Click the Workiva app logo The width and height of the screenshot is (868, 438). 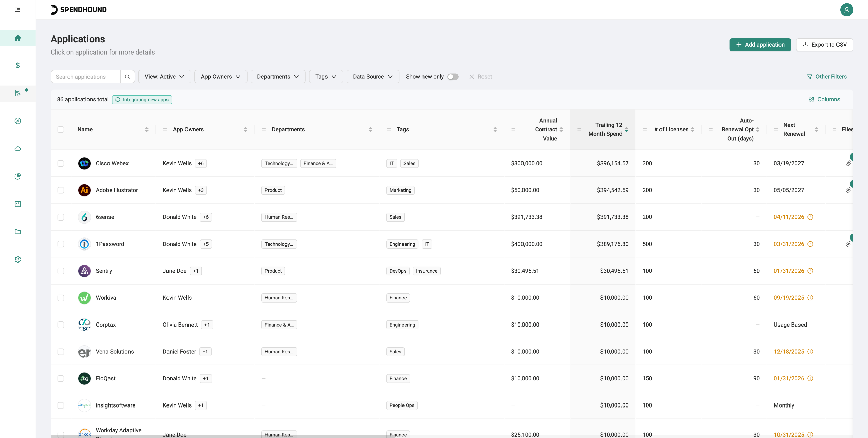[84, 298]
